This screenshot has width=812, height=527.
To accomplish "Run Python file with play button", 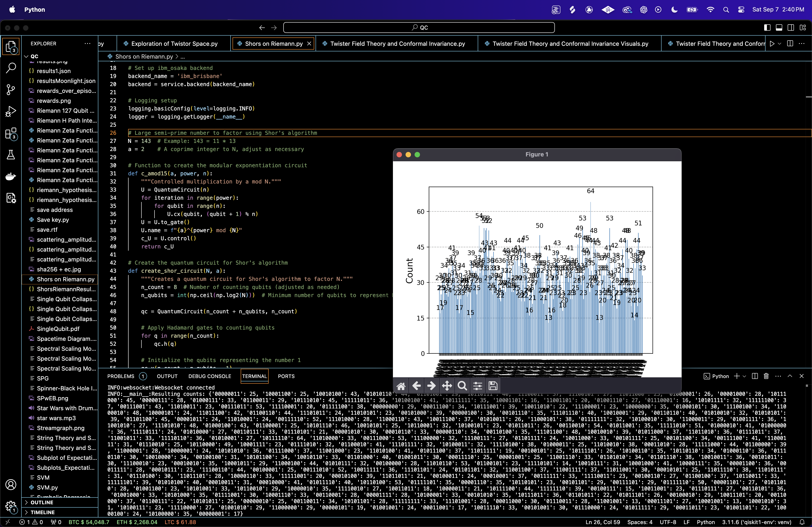I will pos(772,44).
